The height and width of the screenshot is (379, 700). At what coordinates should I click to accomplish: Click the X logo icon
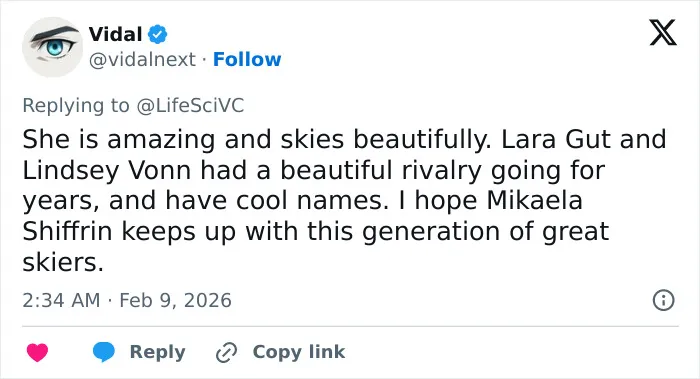click(x=663, y=33)
